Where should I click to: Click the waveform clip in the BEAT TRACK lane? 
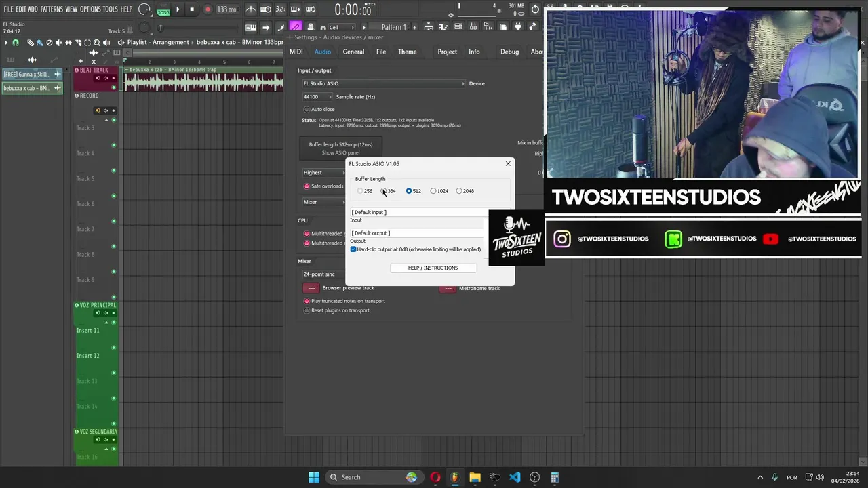tap(203, 80)
